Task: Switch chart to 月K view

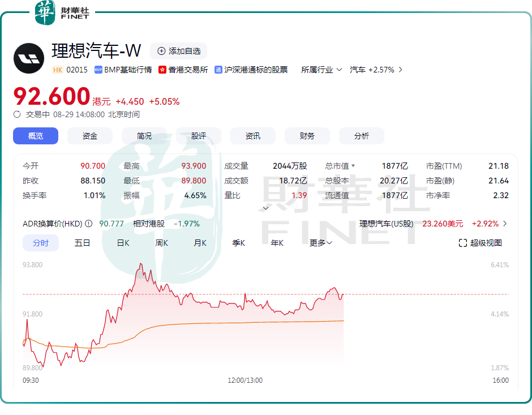Action: tap(200, 243)
